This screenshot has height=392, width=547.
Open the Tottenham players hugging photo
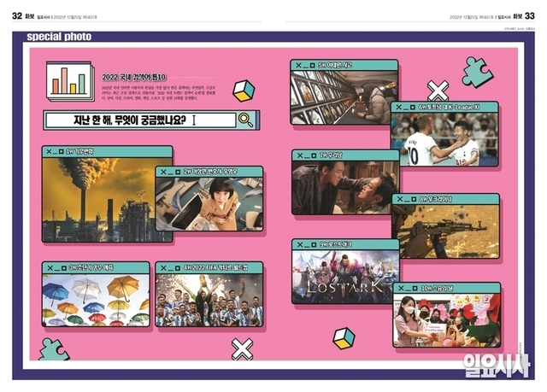tap(444, 139)
